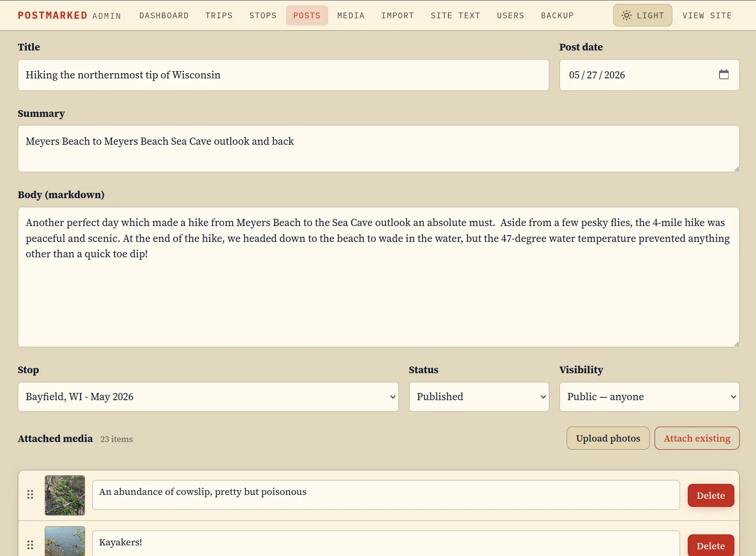Click the '23 items' count text

(116, 439)
